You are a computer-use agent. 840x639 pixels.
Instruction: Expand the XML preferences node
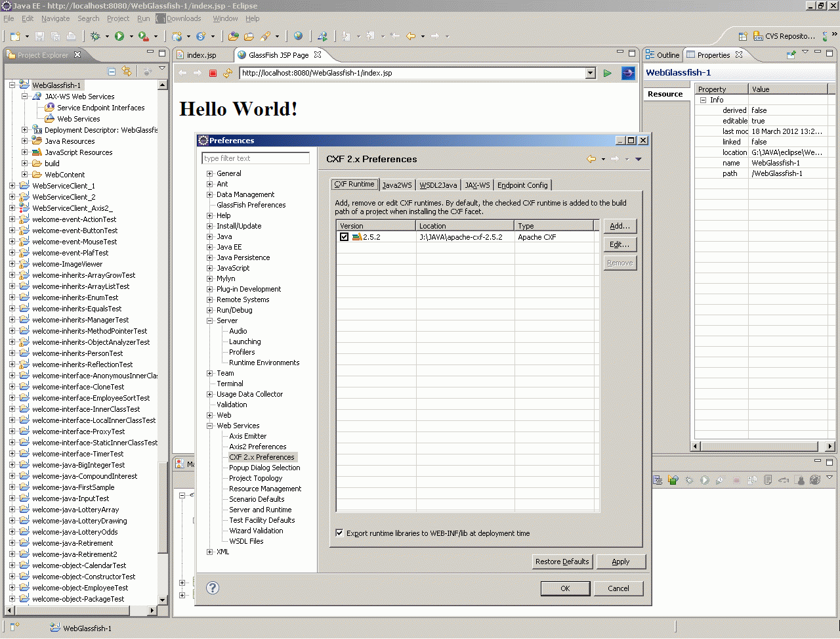click(210, 552)
